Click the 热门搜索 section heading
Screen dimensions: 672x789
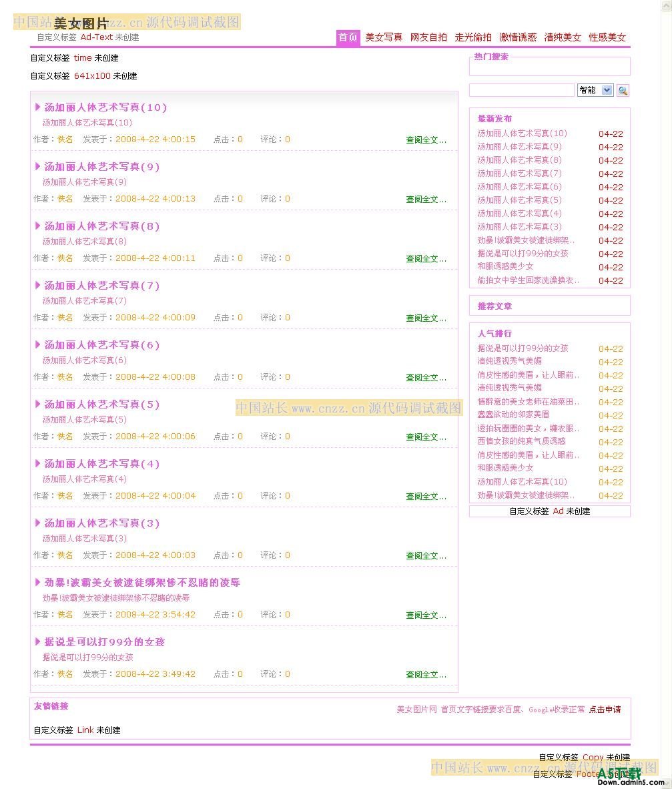491,56
